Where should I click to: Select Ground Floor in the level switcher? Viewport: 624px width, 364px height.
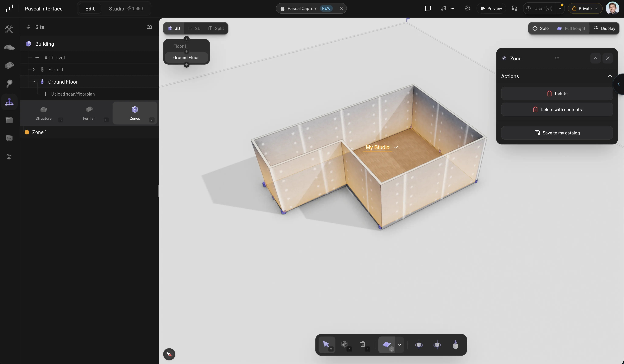[186, 58]
